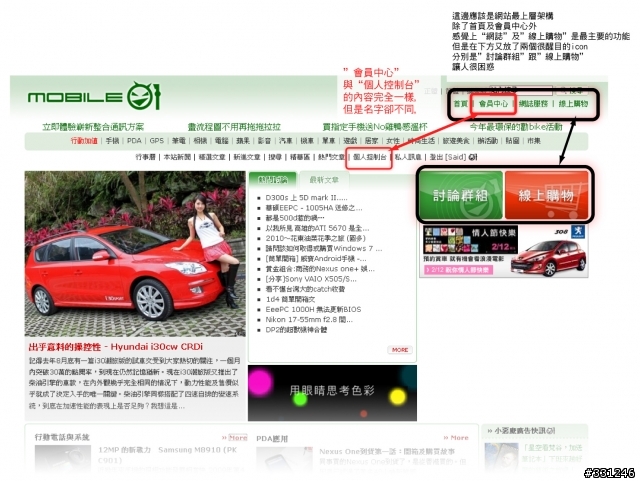Open the 'ATI 5670' topic

pyautogui.click(x=317, y=228)
